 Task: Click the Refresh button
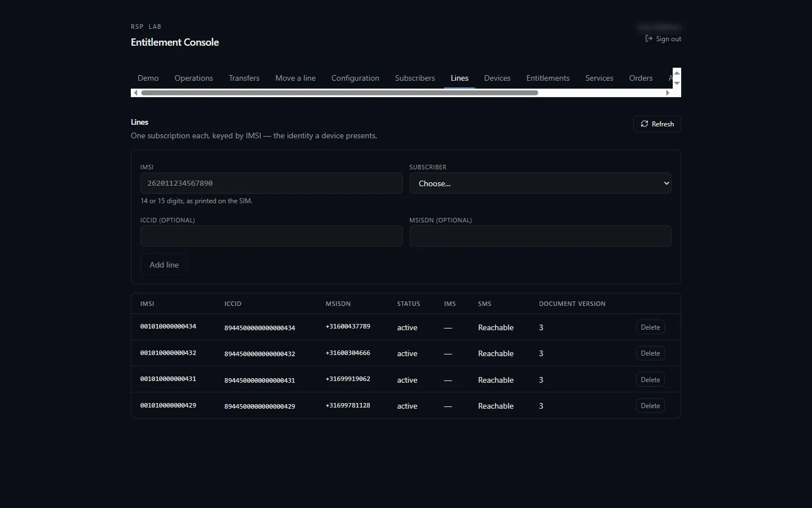coord(657,124)
